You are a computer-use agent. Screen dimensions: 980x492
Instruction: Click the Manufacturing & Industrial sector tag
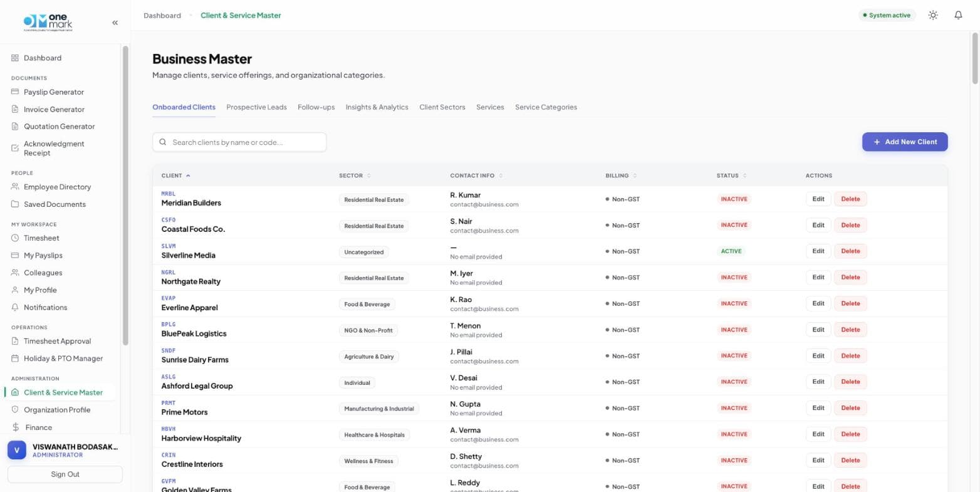tap(379, 409)
